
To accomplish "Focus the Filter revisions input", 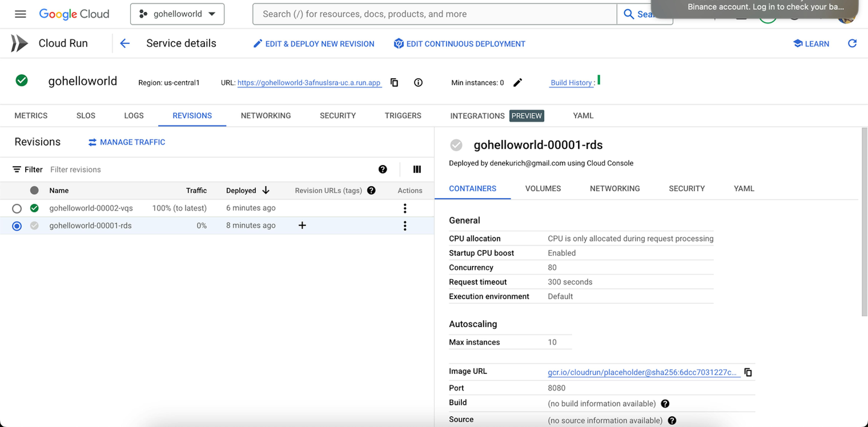I will [x=209, y=169].
